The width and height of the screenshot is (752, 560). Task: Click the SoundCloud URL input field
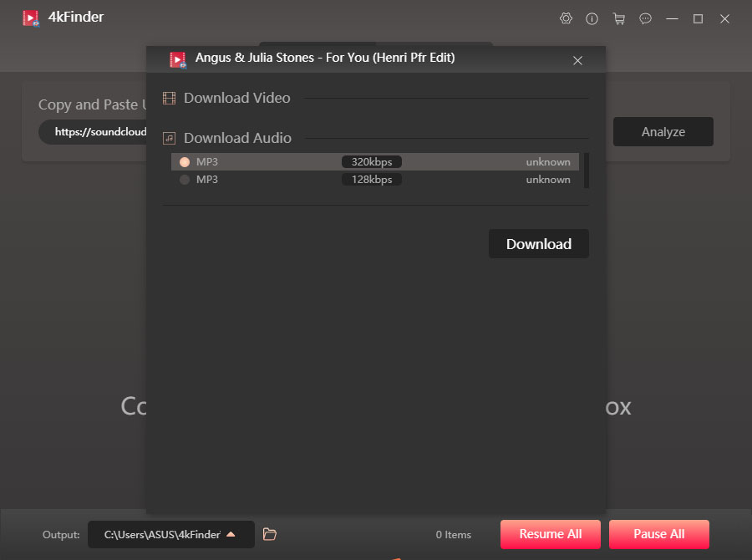tap(92, 132)
